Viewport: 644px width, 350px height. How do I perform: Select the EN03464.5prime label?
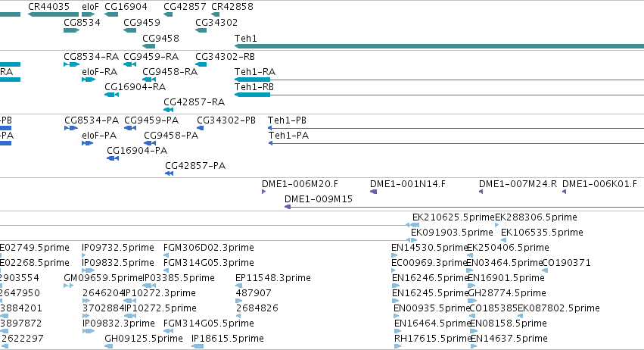[505, 262]
